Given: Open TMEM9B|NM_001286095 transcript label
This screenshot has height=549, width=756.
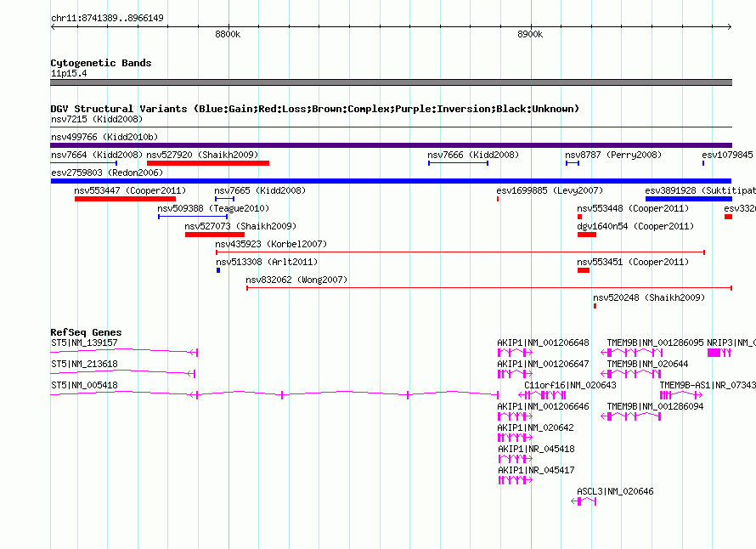Looking at the screenshot, I should [655, 342].
